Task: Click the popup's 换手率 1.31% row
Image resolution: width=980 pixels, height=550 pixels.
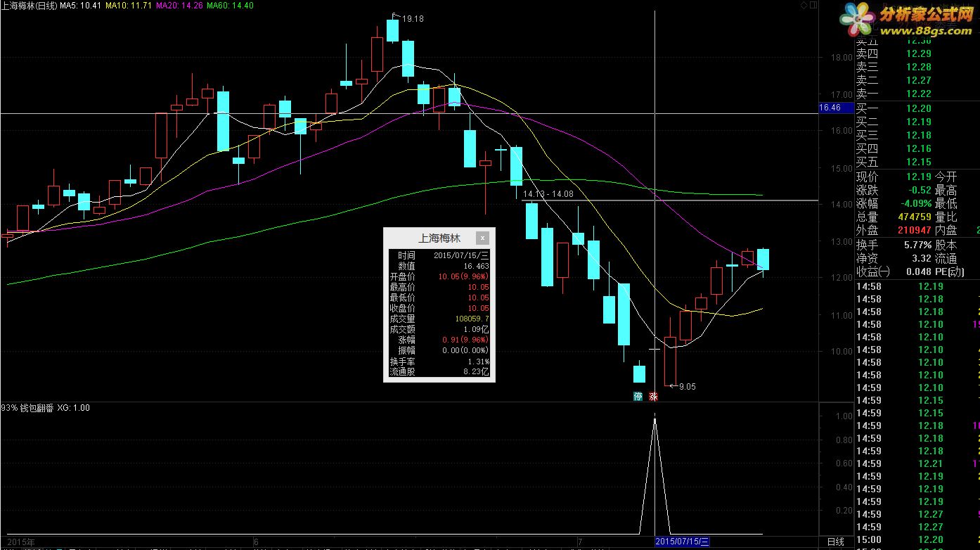Action: coord(439,362)
